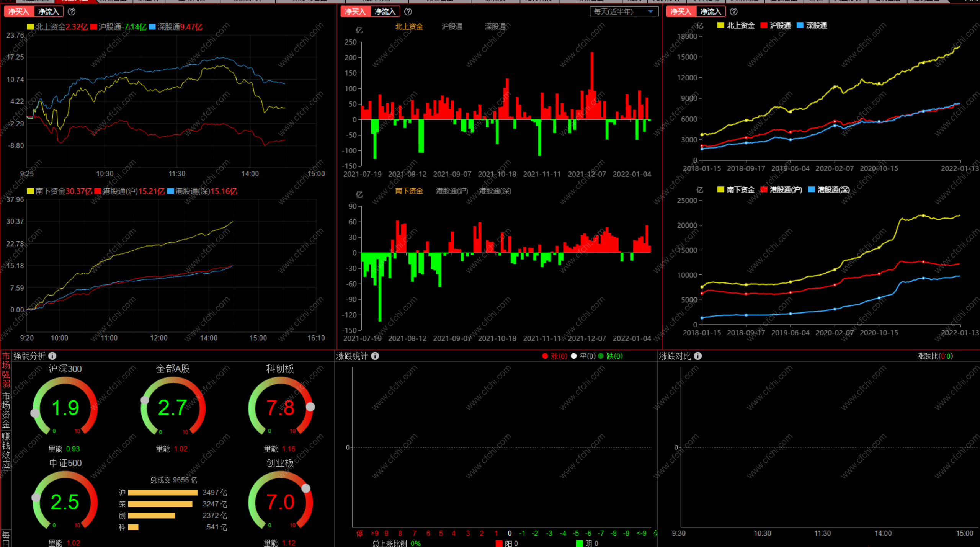
Task: Switch intraday panel to 净流入
Action: (x=49, y=12)
